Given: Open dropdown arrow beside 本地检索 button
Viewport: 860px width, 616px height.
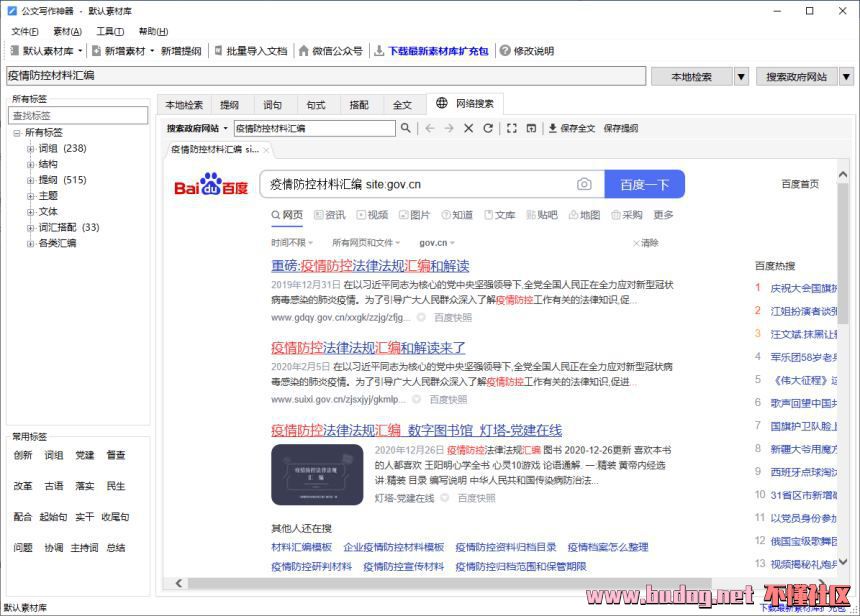Looking at the screenshot, I should pyautogui.click(x=741, y=77).
